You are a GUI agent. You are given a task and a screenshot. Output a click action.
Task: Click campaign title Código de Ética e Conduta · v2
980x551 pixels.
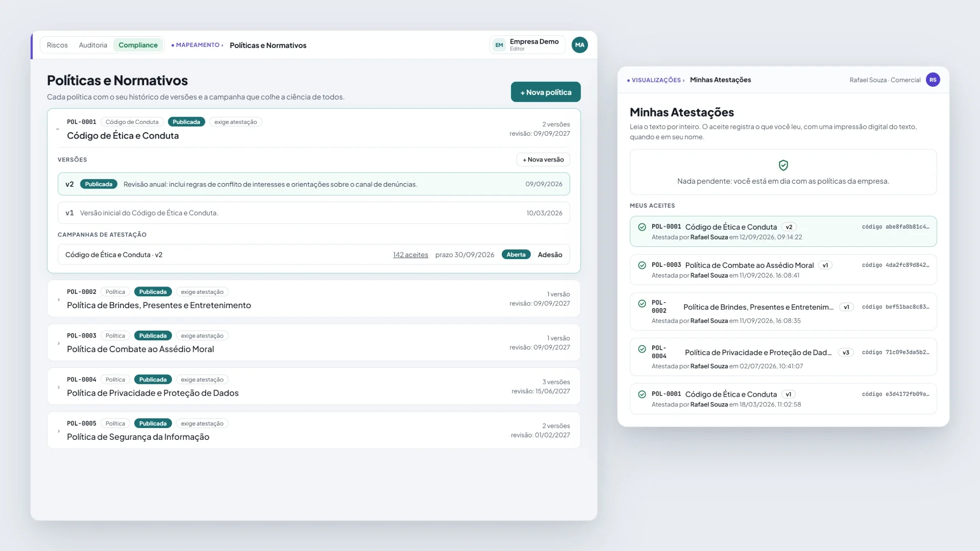[114, 255]
